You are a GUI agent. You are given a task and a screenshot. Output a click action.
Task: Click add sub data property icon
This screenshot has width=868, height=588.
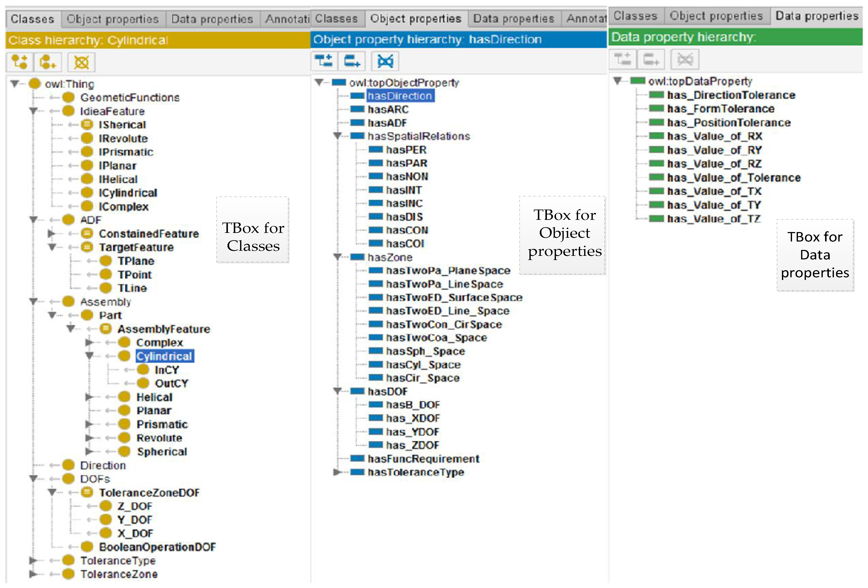click(623, 59)
